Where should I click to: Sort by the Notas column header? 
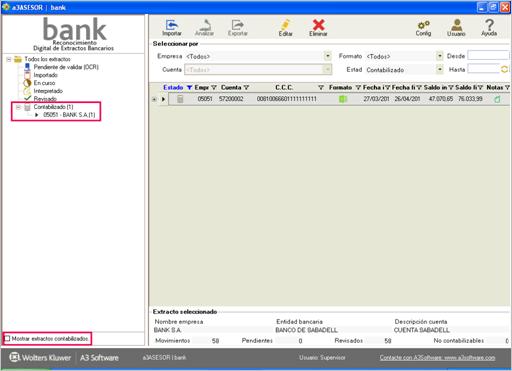click(495, 87)
